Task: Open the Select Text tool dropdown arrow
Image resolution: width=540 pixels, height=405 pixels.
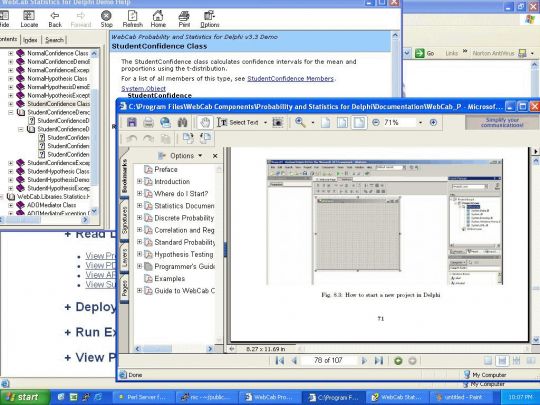Action: point(265,123)
